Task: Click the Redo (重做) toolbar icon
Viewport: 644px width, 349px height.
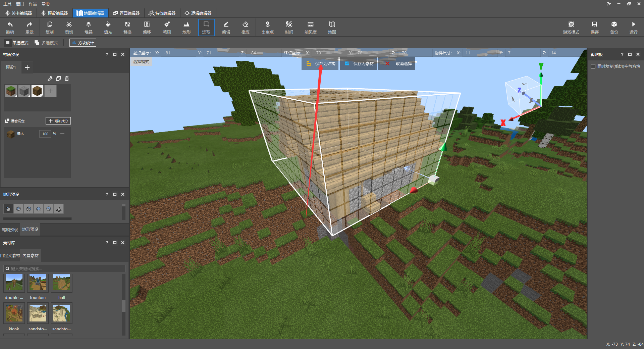Action: [x=30, y=28]
